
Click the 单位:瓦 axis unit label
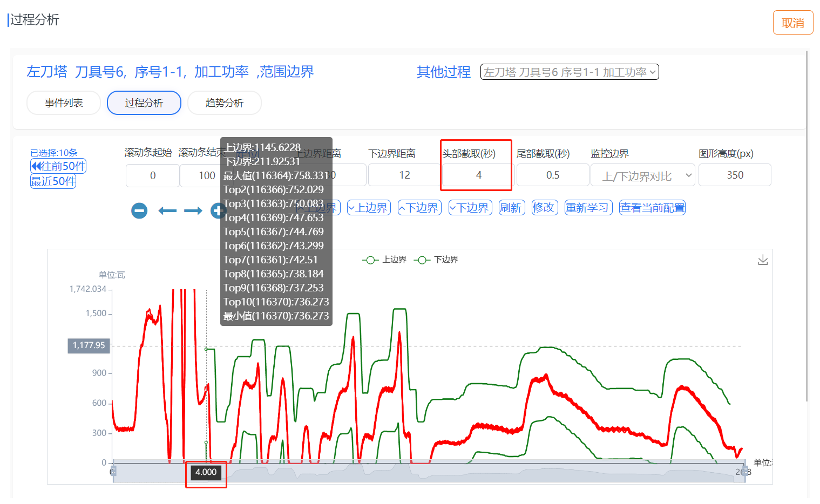click(112, 275)
